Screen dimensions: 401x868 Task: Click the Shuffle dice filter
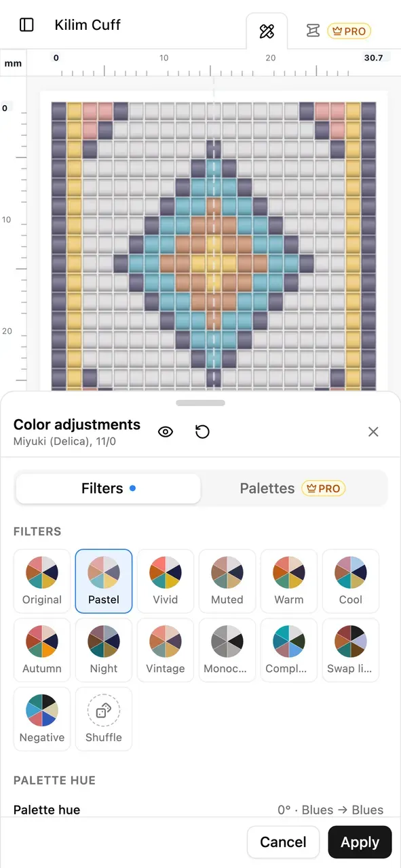tap(104, 719)
